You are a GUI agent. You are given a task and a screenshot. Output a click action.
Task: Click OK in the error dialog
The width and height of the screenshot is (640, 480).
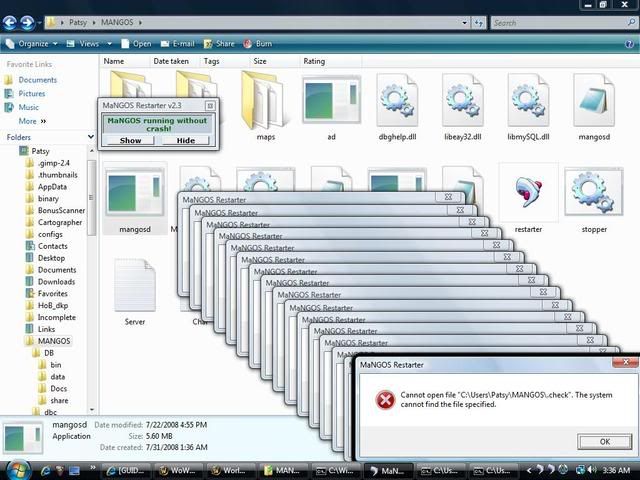(x=604, y=442)
